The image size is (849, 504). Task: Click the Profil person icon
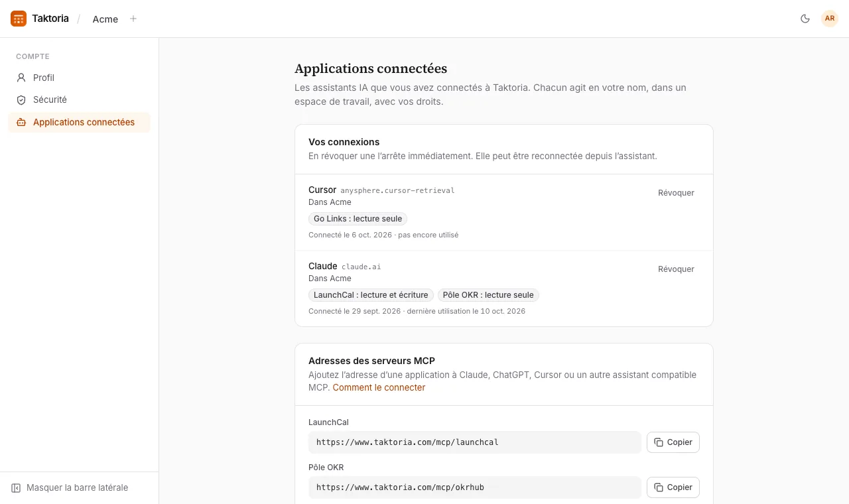21,78
